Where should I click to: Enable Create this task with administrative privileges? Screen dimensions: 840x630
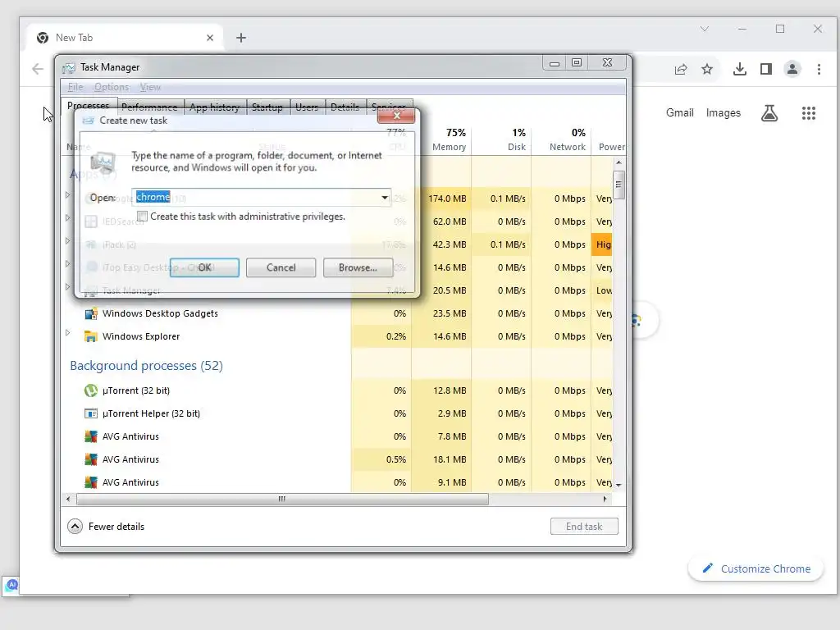coord(143,217)
